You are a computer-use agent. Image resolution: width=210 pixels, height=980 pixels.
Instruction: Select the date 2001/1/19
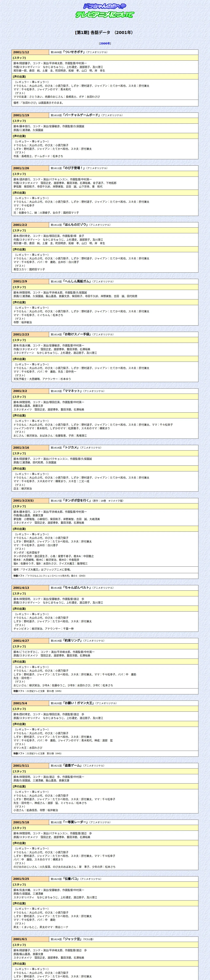[x=21, y=115]
